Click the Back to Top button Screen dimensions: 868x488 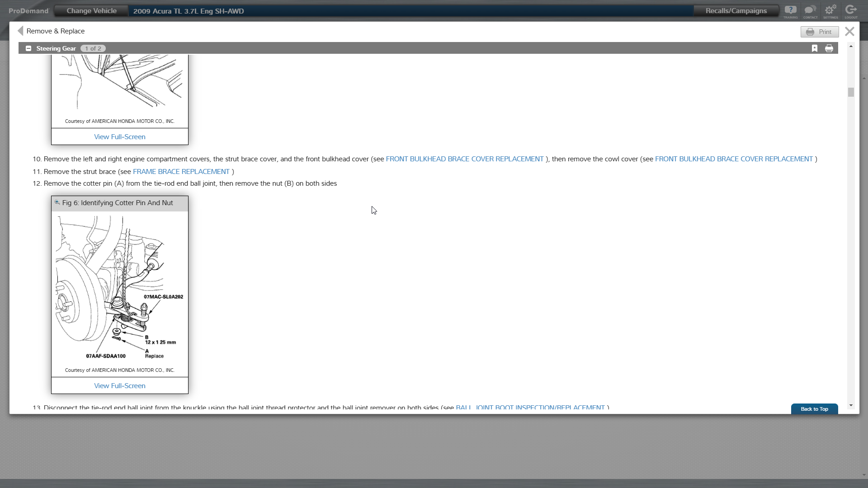coord(814,409)
